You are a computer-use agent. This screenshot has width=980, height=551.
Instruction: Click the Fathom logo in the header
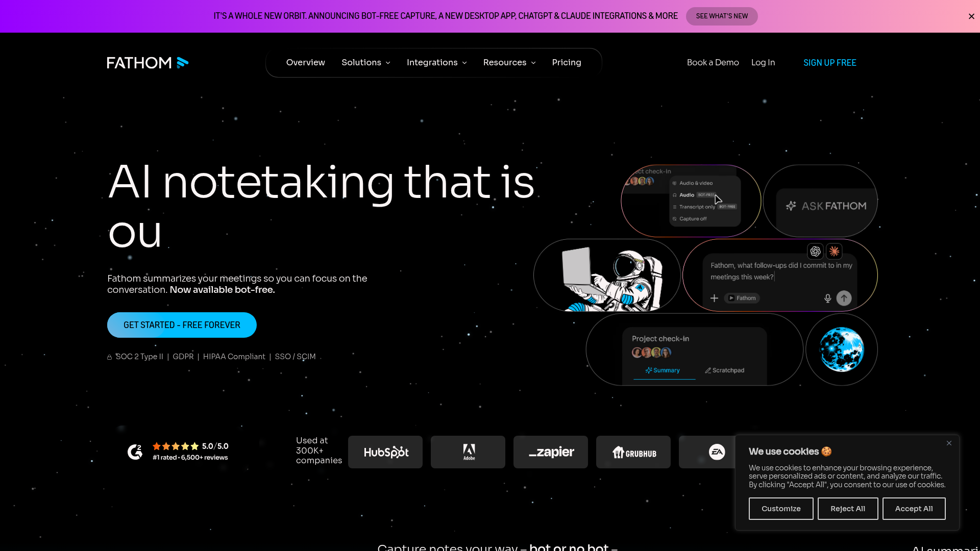tap(148, 63)
